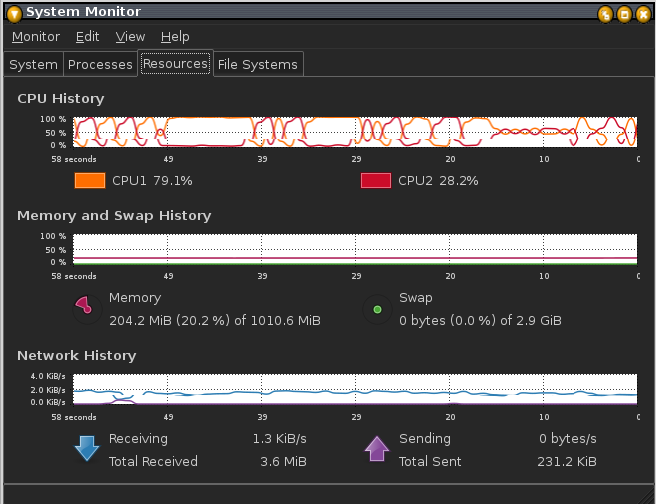
Task: Click the Memory and Swap History graph
Action: [355, 249]
